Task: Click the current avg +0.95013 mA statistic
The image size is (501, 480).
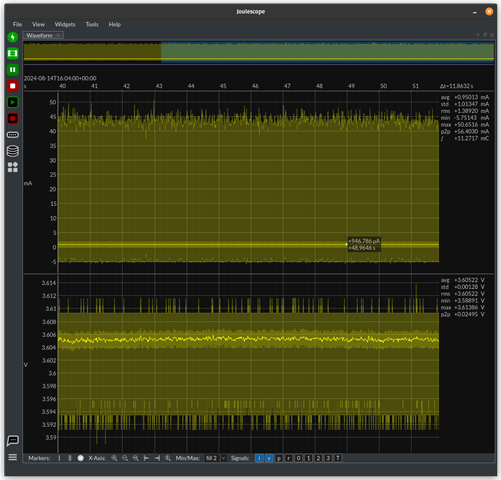Action: [465, 97]
